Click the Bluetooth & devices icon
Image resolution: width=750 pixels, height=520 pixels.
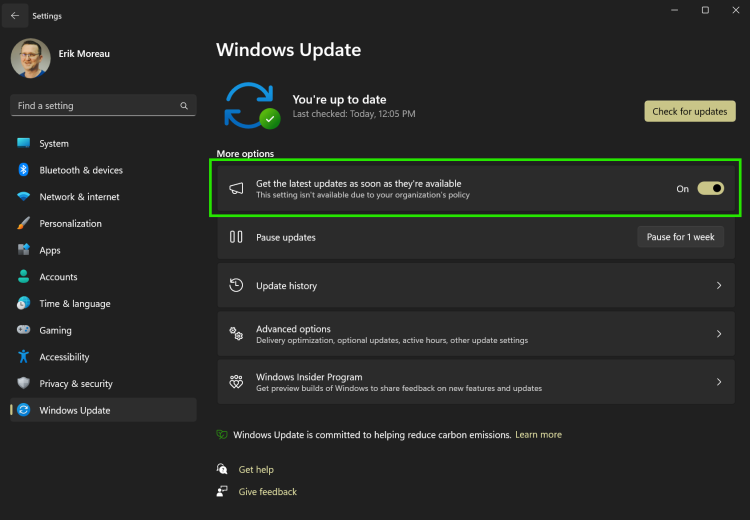[23, 170]
